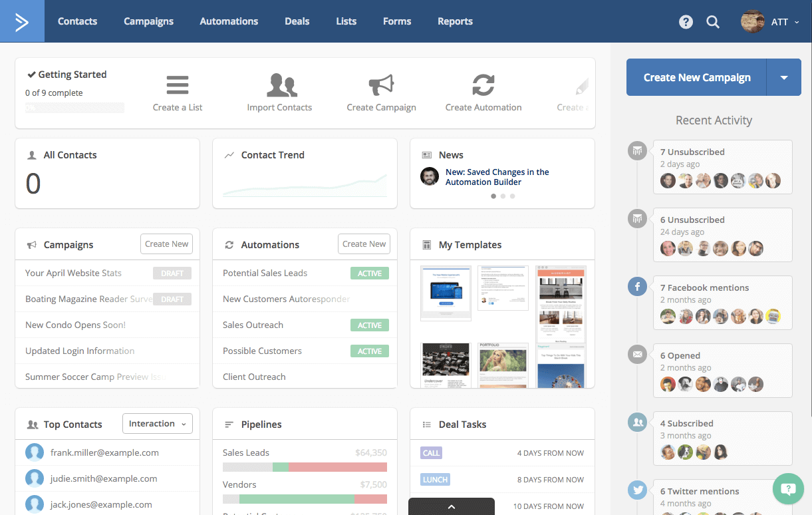Open the first template thumbnail in My Templates

point(446,293)
